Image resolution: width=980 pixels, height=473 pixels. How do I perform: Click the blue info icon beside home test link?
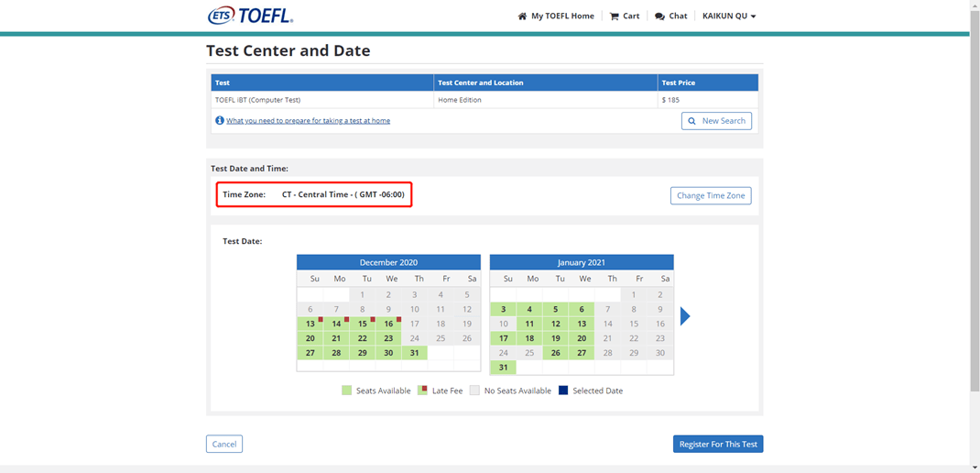(x=220, y=120)
